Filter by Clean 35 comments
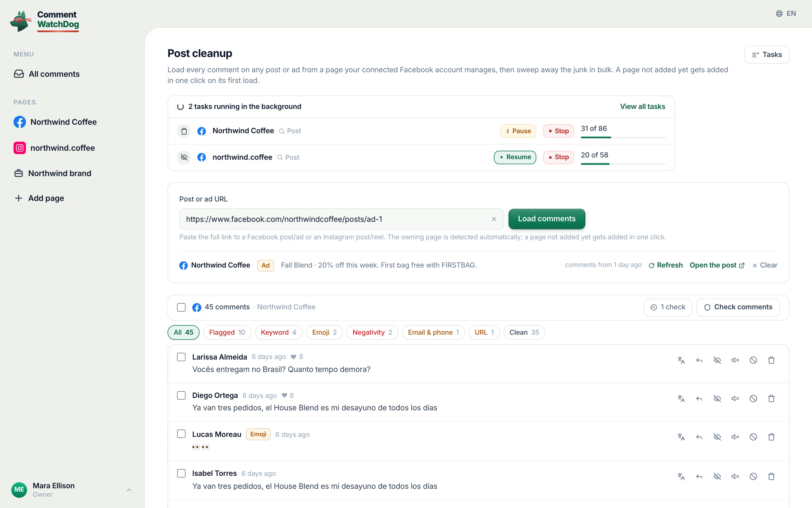 (524, 333)
